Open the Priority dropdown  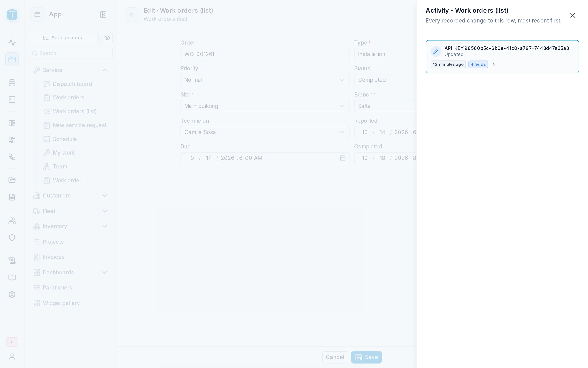[265, 80]
